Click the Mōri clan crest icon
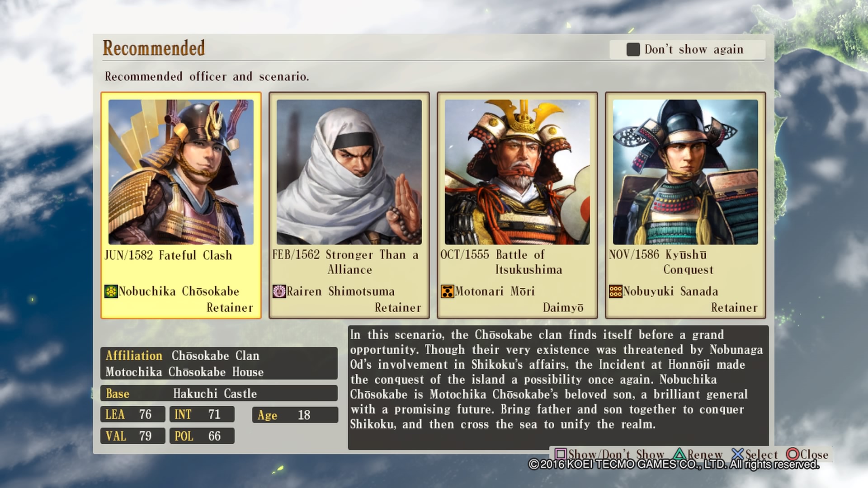 (447, 291)
